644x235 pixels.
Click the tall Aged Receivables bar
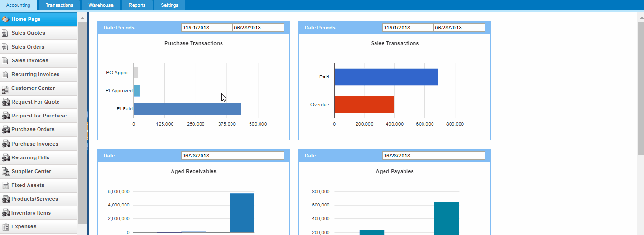pyautogui.click(x=242, y=213)
